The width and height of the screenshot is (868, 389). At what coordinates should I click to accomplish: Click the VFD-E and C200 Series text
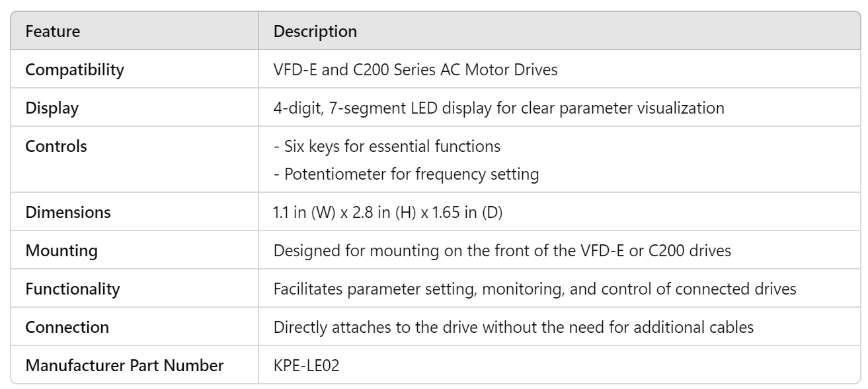click(x=415, y=70)
